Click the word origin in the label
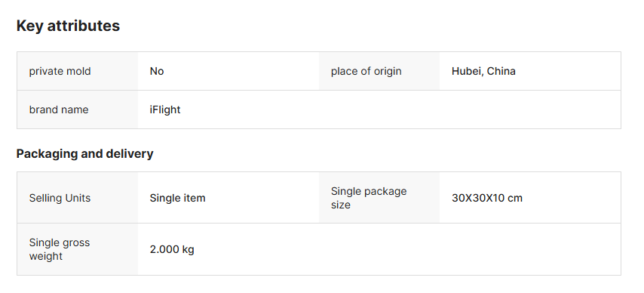This screenshot has width=644, height=293. click(388, 71)
